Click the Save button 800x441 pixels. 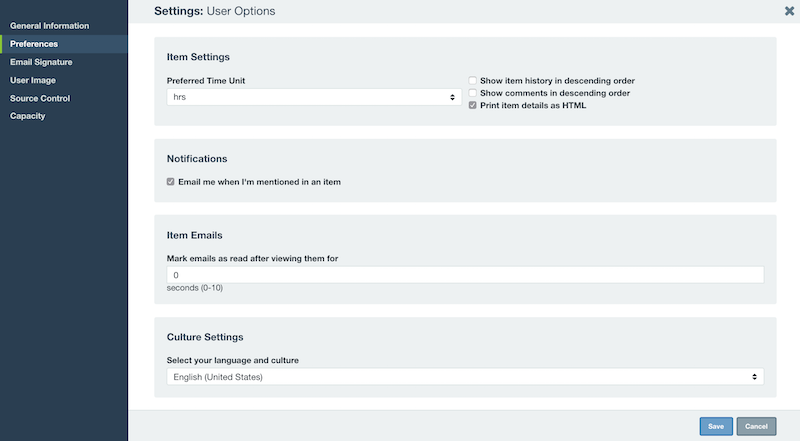[716, 426]
